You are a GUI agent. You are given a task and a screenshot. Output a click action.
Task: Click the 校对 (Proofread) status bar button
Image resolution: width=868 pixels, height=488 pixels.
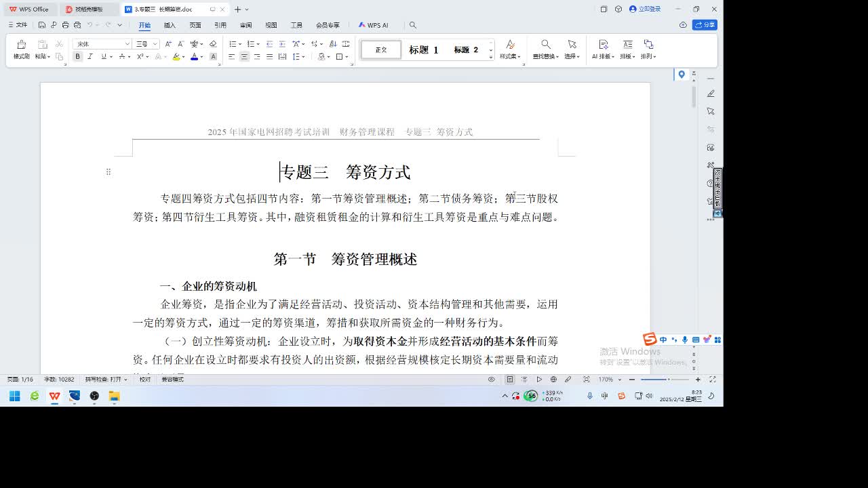tap(145, 380)
